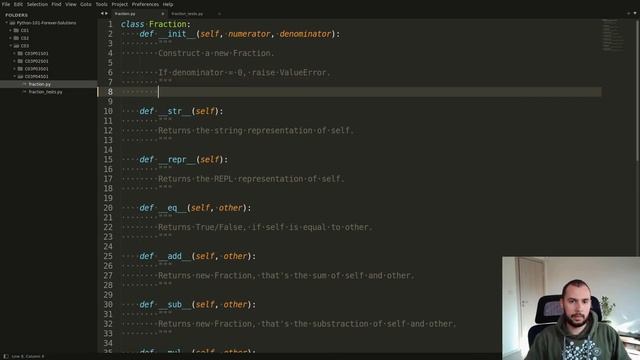Click the '__repr__' method name
Viewport: 640px width, 360px height.
coord(177,160)
